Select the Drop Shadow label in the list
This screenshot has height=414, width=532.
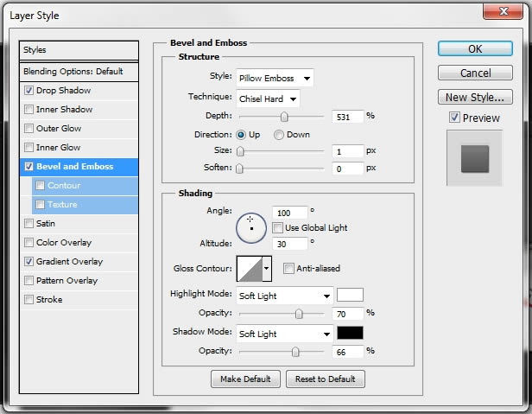pos(63,91)
